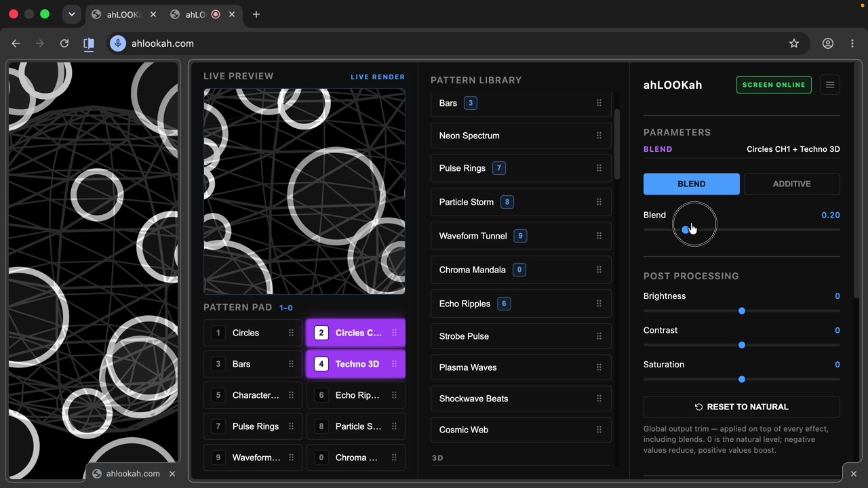Click RESET TO NATURAL button
This screenshot has width=868, height=488.
[x=741, y=407]
